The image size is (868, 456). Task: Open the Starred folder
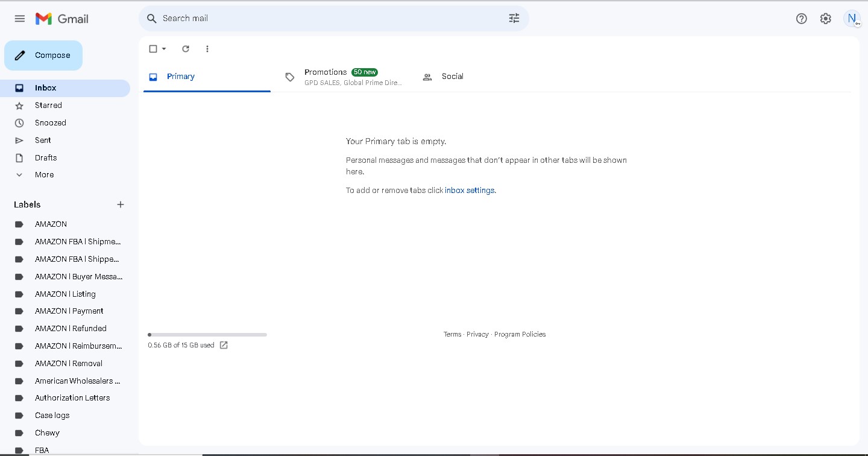[65, 106]
